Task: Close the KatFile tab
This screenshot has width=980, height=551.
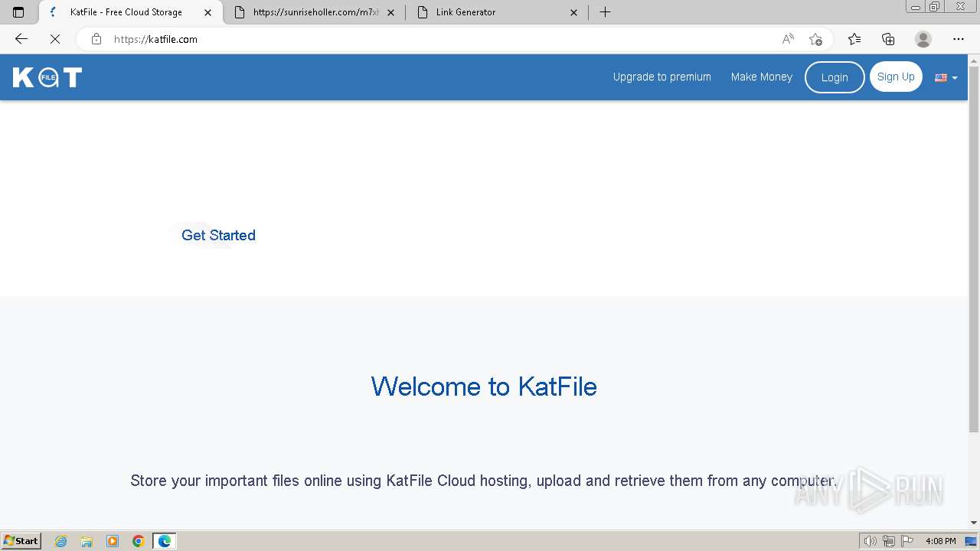Action: tap(207, 12)
